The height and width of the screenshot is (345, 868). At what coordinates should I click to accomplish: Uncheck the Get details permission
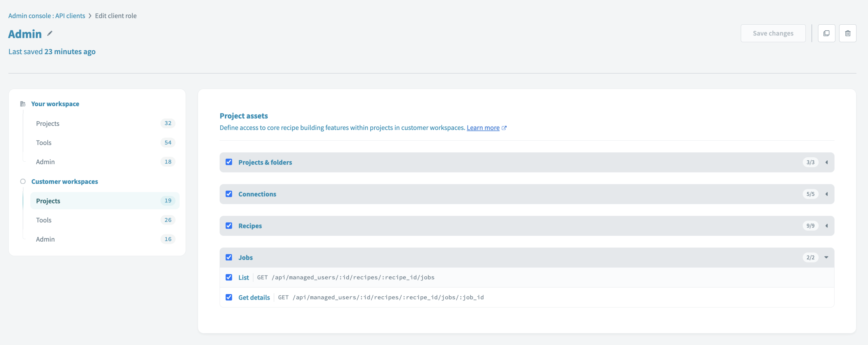tap(229, 297)
